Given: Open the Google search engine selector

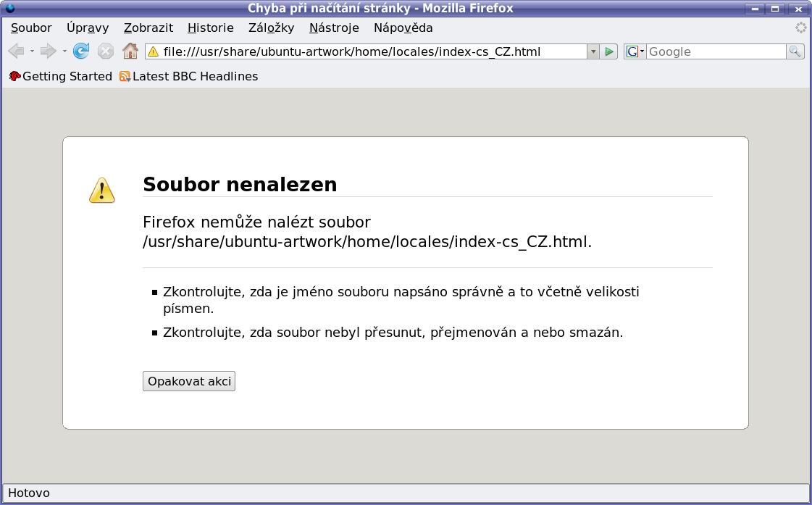Looking at the screenshot, I should [x=635, y=51].
